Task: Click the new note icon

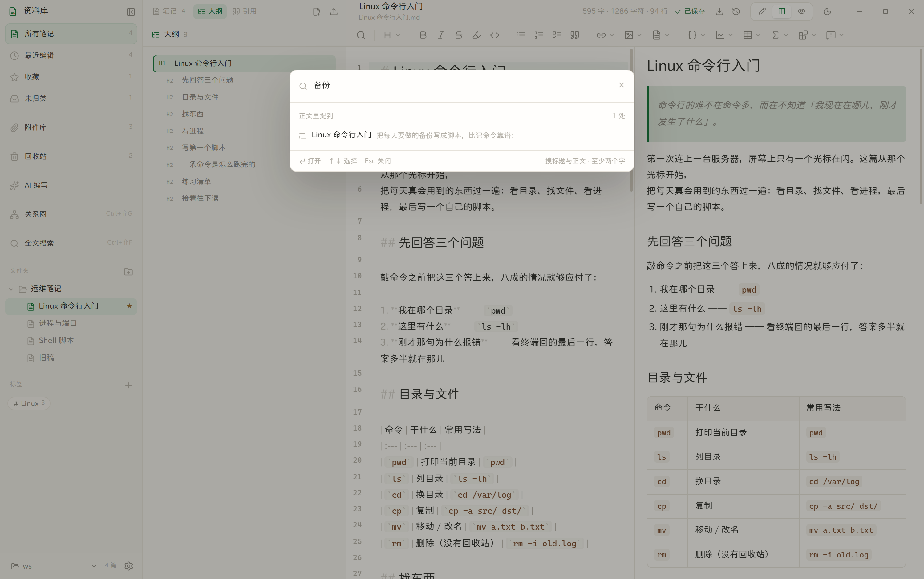Action: coord(316,11)
